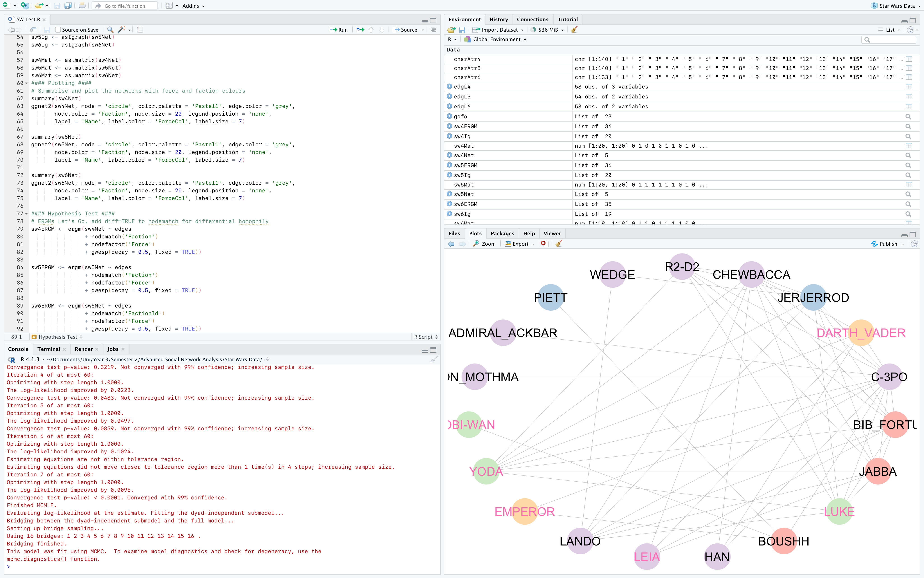This screenshot has height=578, width=924.
Task: Go to previous plot arrow
Action: tap(451, 244)
